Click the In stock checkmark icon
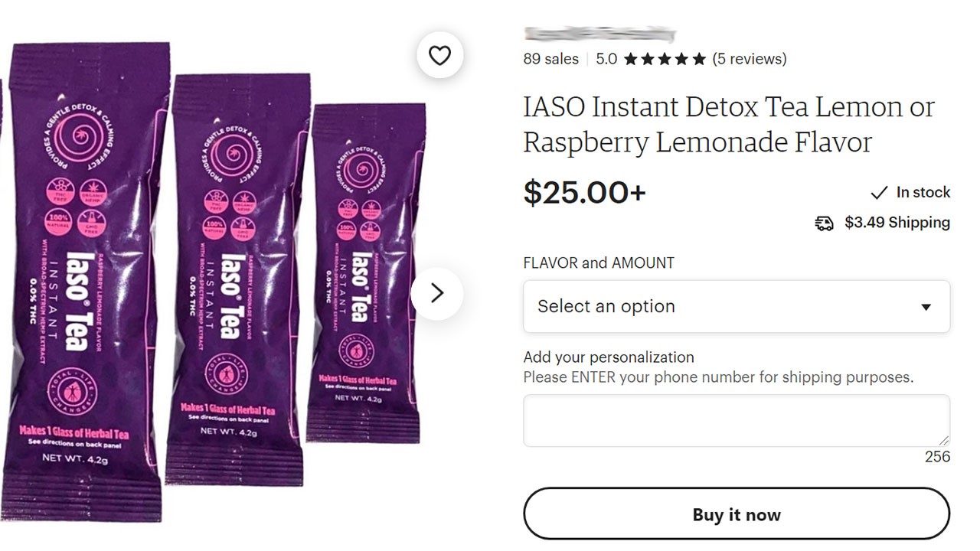980x551 pixels. (880, 192)
